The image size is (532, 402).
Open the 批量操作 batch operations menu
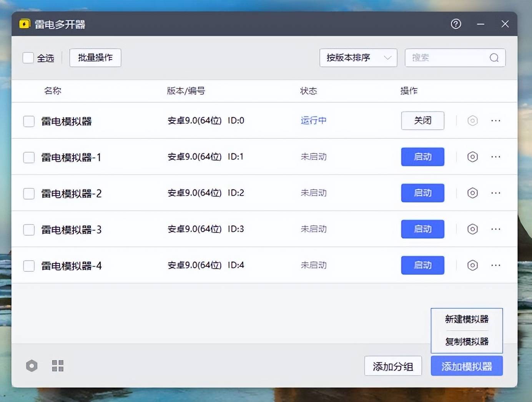tap(95, 58)
